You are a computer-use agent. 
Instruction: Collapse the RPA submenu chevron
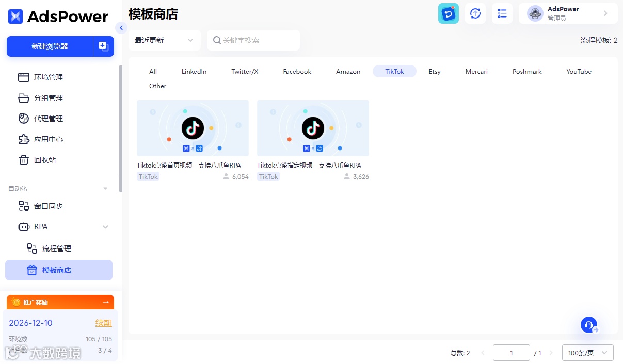pos(105,227)
